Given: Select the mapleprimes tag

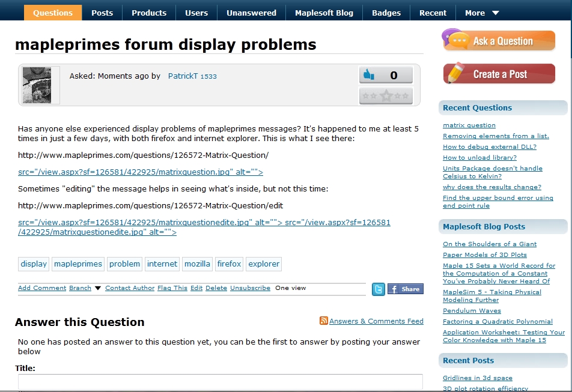Looking at the screenshot, I should 78,264.
